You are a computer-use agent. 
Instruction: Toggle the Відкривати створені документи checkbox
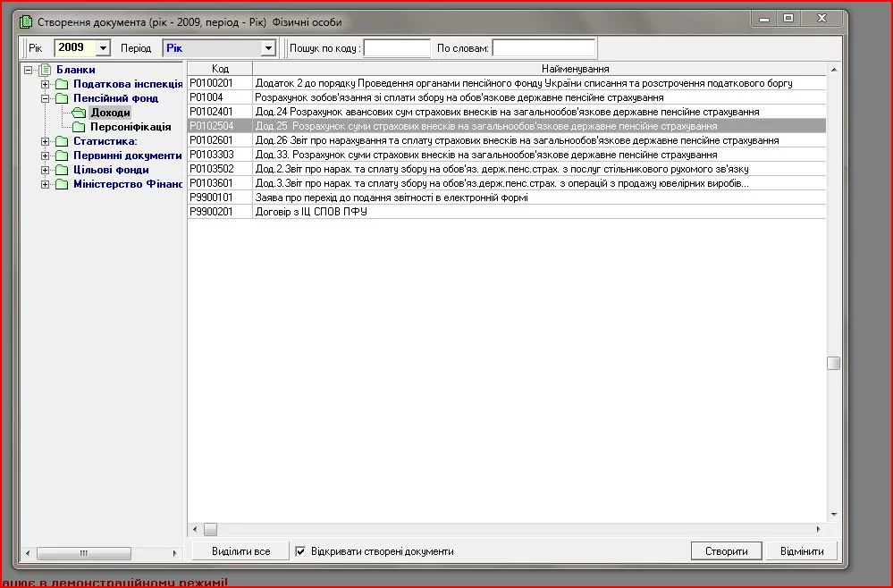point(301,551)
